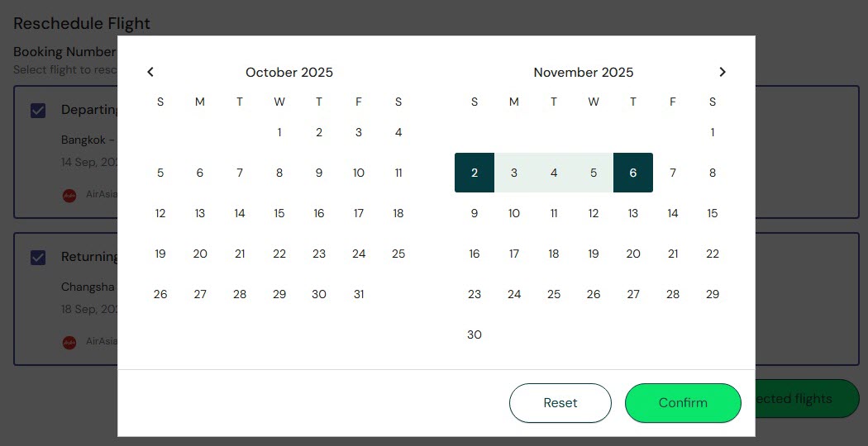Select November 2 start date
This screenshot has height=446, width=868.
(x=475, y=173)
